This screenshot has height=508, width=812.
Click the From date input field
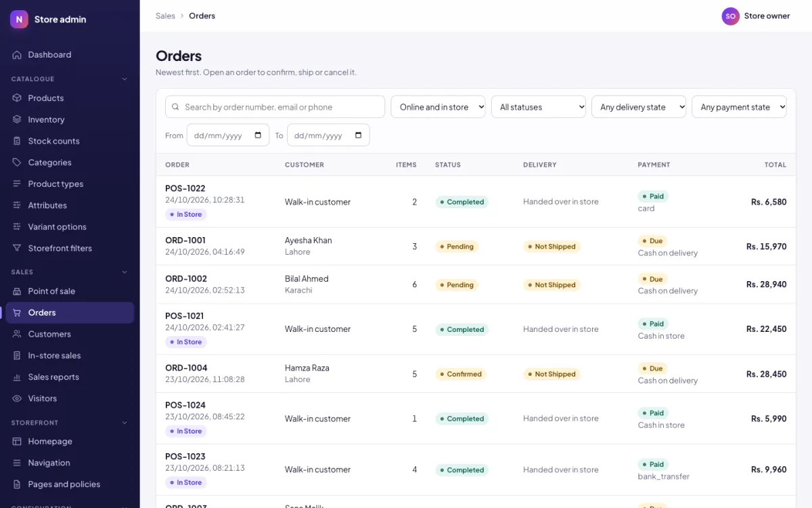(228, 135)
